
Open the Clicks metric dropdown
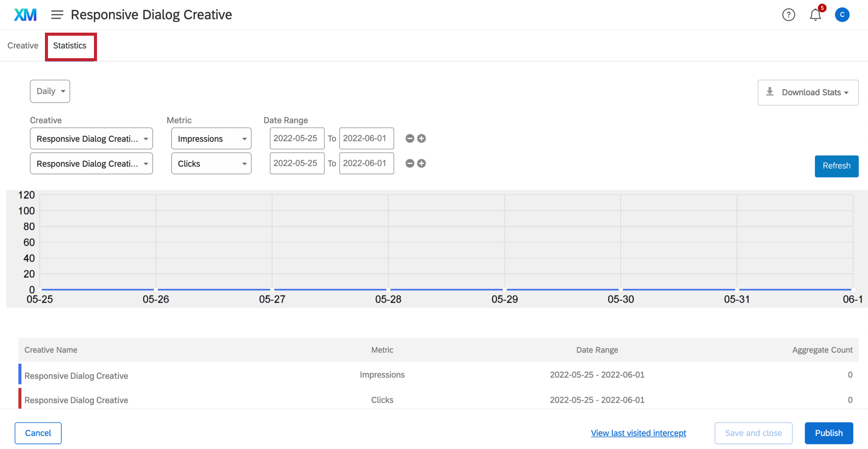[x=211, y=164]
